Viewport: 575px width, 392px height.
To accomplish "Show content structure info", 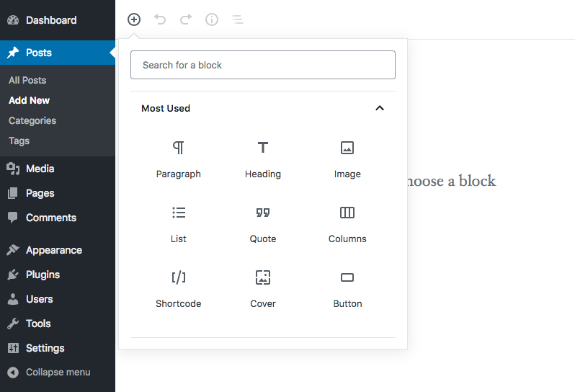I will tap(212, 19).
